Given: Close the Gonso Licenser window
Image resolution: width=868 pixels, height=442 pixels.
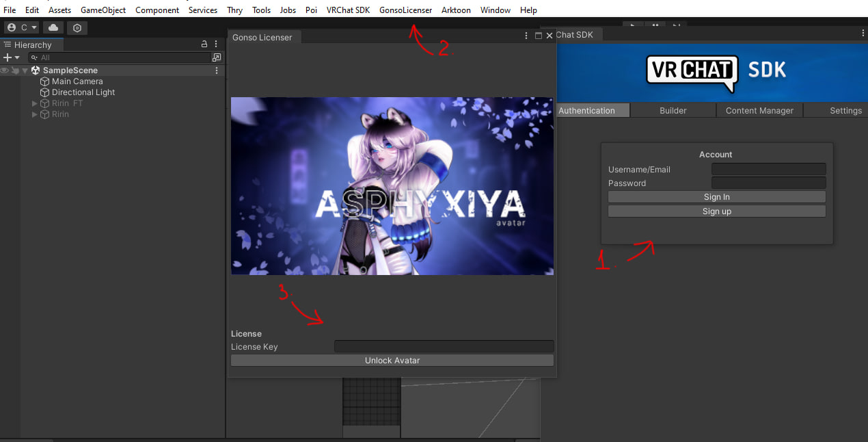Looking at the screenshot, I should (550, 36).
